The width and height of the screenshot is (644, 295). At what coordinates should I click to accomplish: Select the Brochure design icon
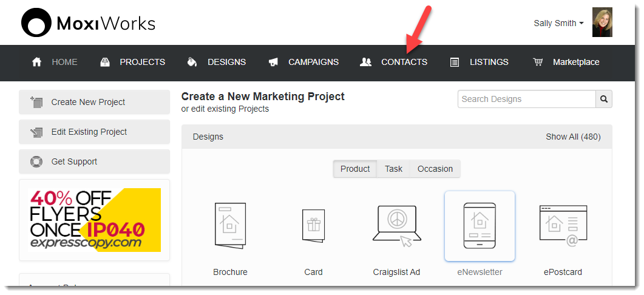click(x=230, y=226)
